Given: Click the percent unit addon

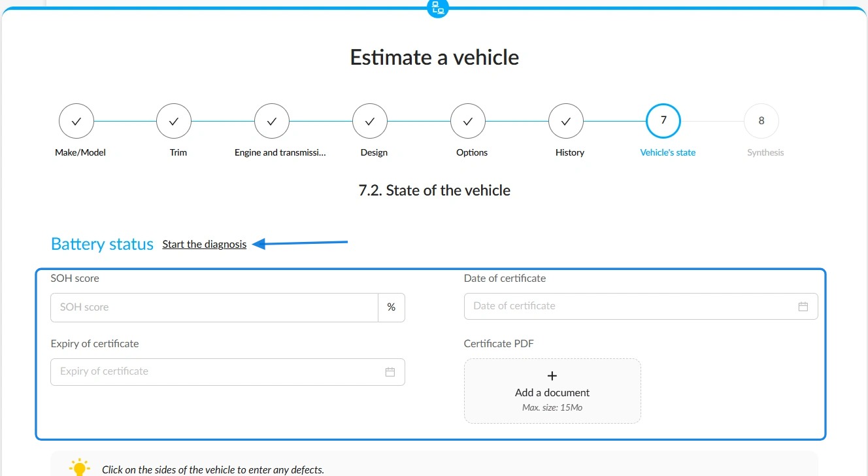Looking at the screenshot, I should point(392,307).
